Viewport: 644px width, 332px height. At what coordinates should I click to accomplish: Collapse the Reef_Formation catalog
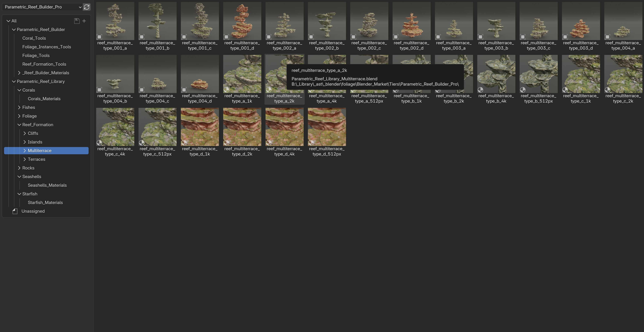tap(19, 125)
